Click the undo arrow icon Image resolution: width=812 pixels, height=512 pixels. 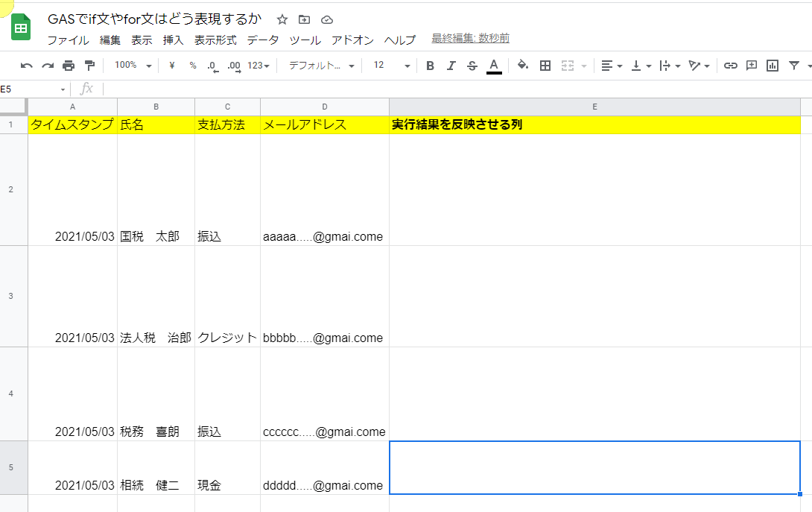click(x=27, y=66)
